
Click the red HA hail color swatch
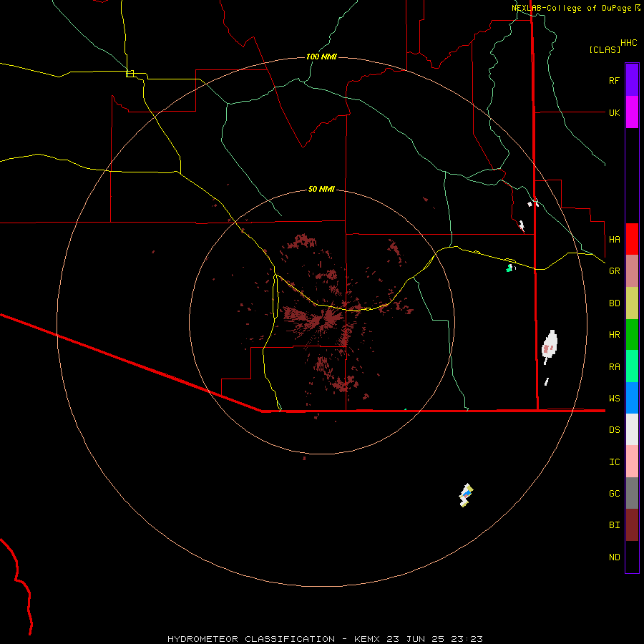632,239
